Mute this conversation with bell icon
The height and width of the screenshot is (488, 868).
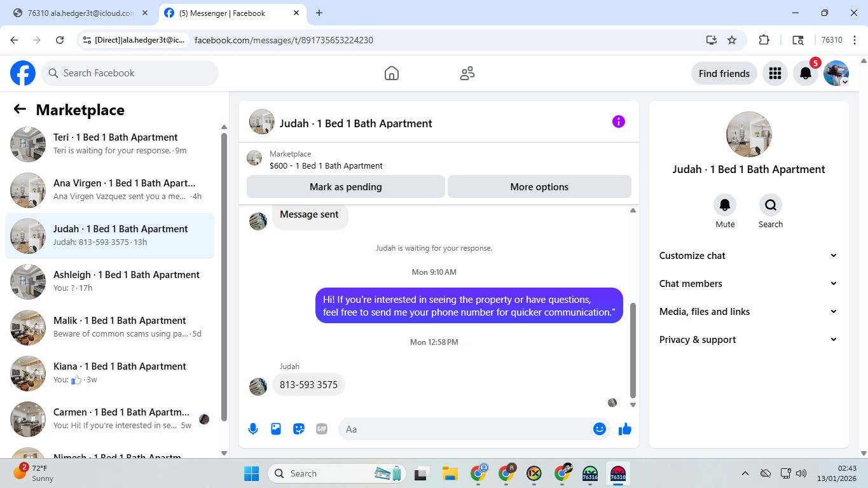[x=725, y=205]
